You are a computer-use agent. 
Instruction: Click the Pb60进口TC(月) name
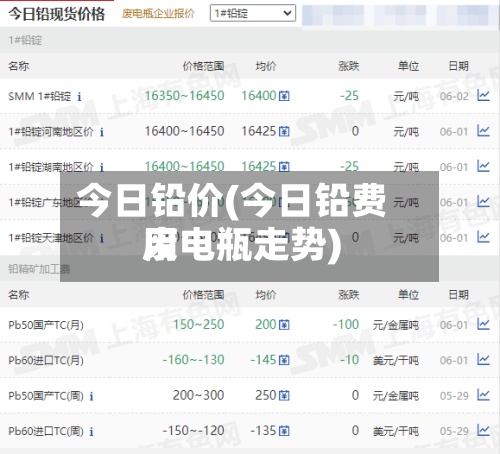pos(46,360)
